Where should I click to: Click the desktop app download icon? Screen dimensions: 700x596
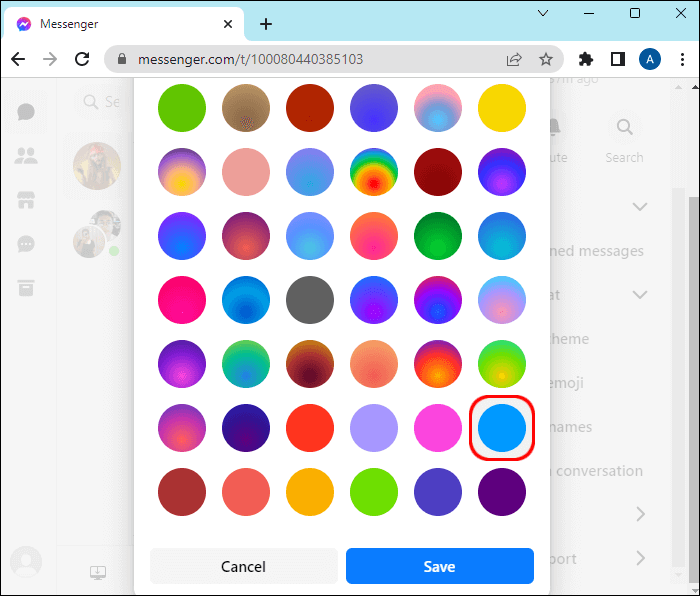(x=97, y=572)
